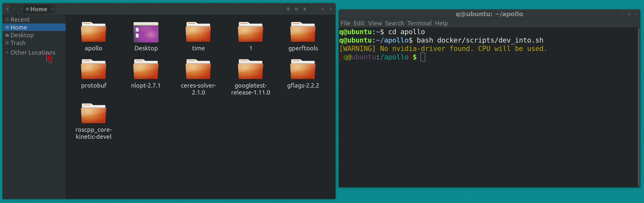Toggle list/grid view in file manager
Image resolution: width=644 pixels, height=203 pixels.
click(297, 9)
